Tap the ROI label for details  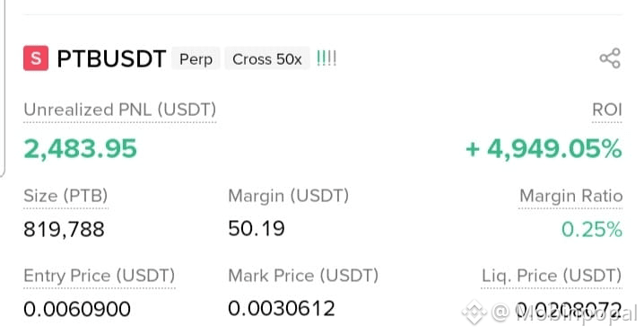[x=607, y=110]
